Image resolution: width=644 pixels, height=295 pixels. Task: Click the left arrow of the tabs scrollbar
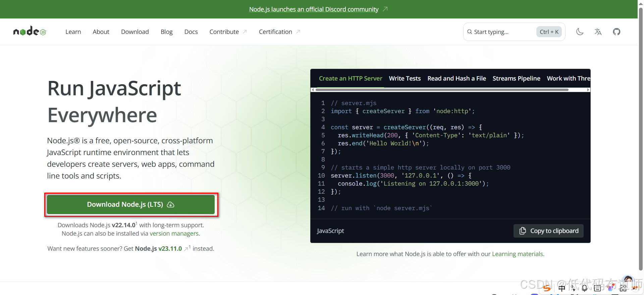point(313,90)
